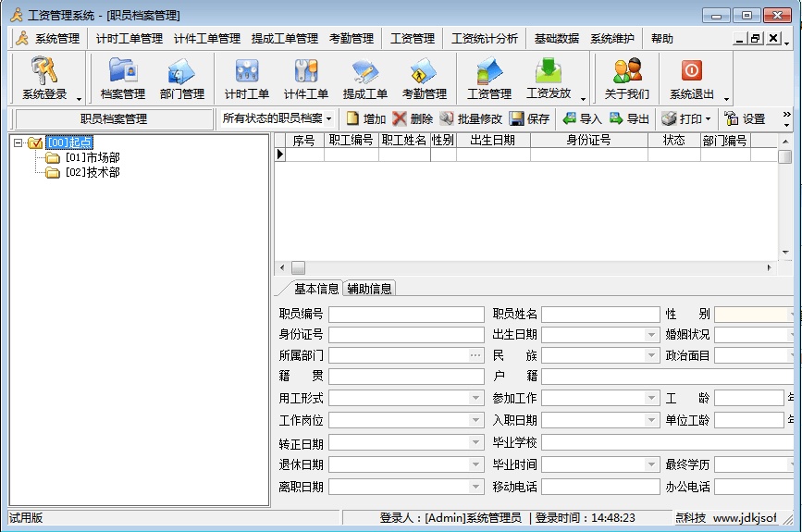The width and height of the screenshot is (802, 532).
Task: Click the 工资发放 toolbar icon
Action: [x=549, y=72]
